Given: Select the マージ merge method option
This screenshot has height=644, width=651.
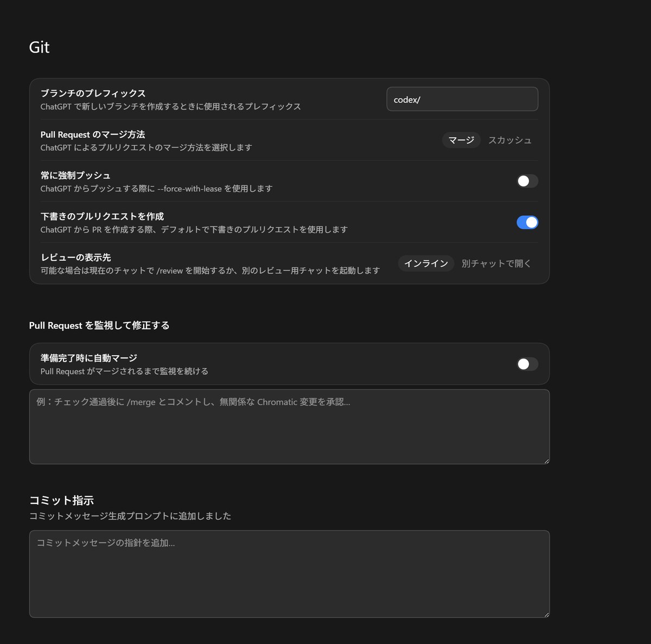Looking at the screenshot, I should (x=461, y=140).
